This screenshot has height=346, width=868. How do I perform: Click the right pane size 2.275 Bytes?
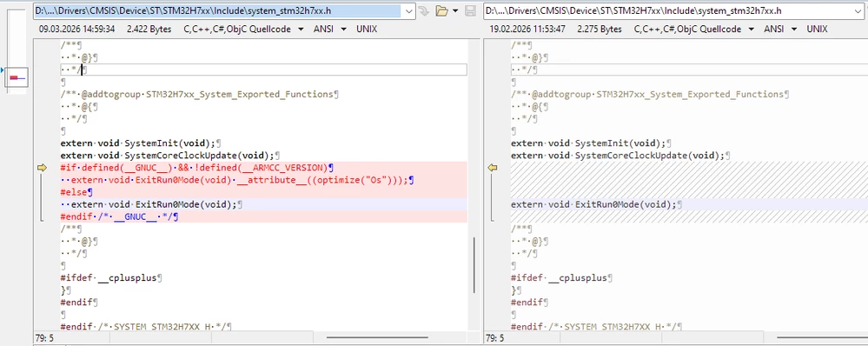600,30
